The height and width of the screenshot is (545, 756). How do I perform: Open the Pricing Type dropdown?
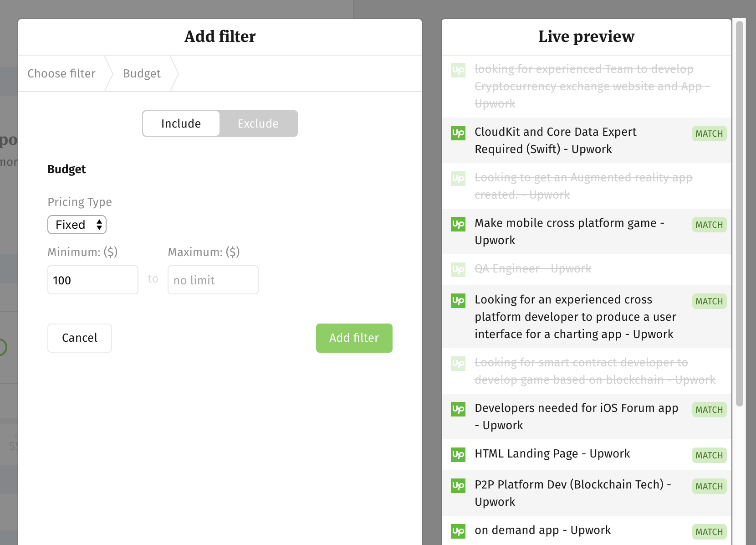coord(77,225)
